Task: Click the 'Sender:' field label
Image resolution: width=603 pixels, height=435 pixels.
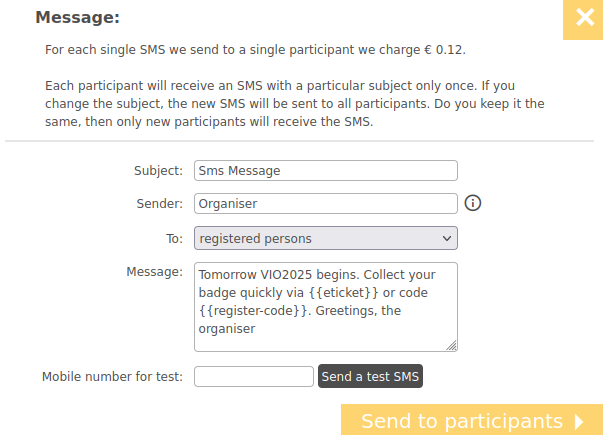Action: (160, 203)
